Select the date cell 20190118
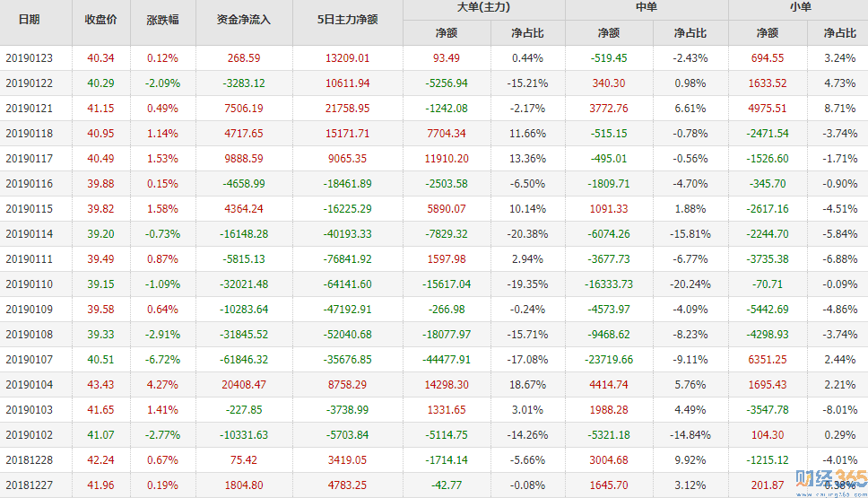Image resolution: width=868 pixels, height=498 pixels. point(30,134)
